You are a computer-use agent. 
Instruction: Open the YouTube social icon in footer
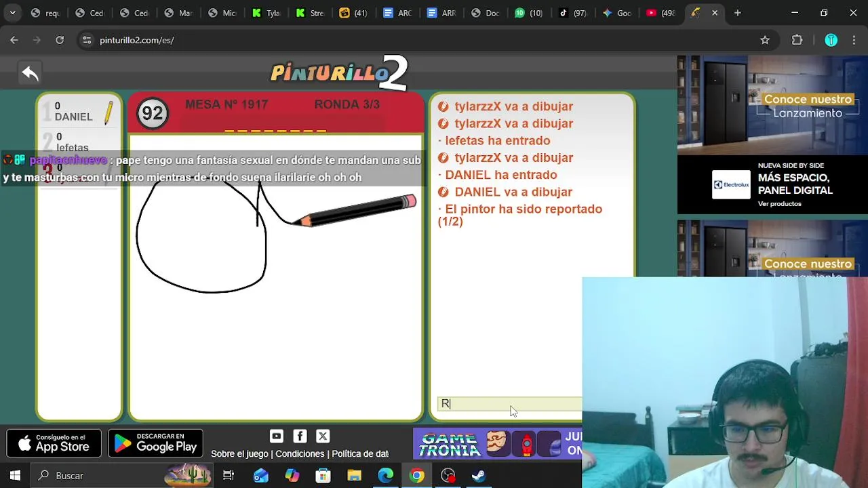click(x=276, y=436)
